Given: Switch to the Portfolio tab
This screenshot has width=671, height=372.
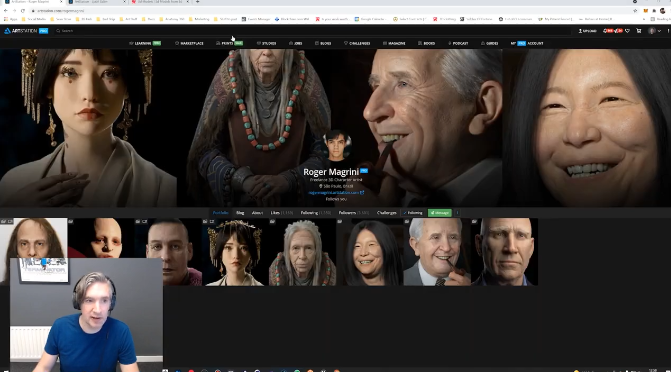Looking at the screenshot, I should (220, 213).
